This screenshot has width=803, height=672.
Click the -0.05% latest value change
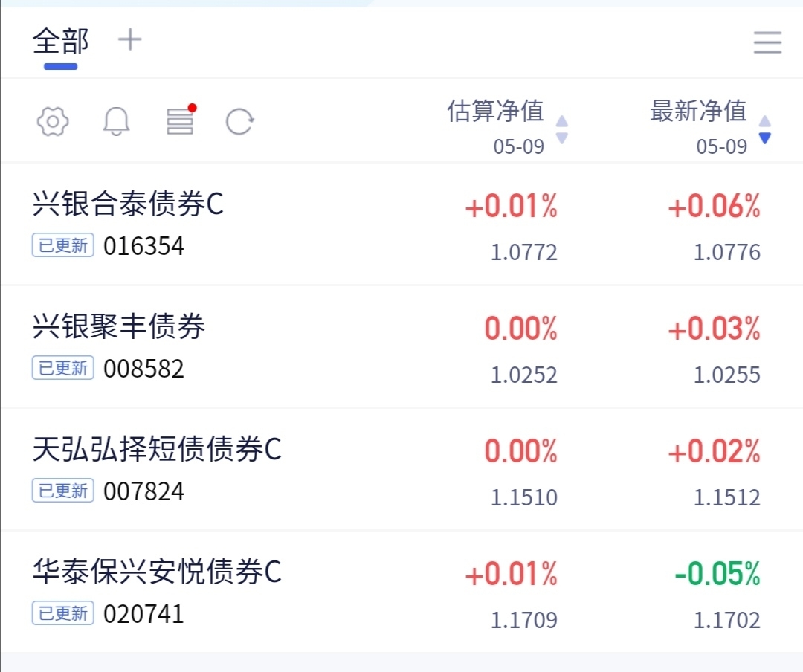point(717,574)
